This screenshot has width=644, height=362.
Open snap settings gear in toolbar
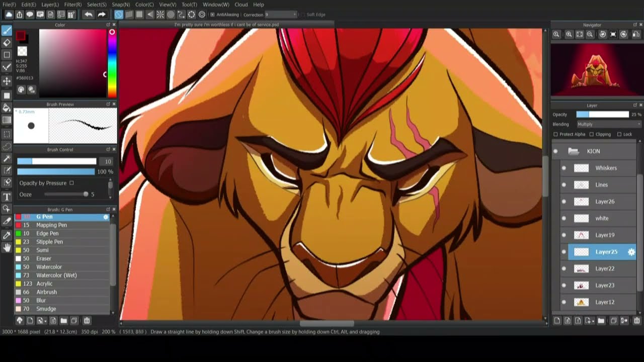pos(202,15)
